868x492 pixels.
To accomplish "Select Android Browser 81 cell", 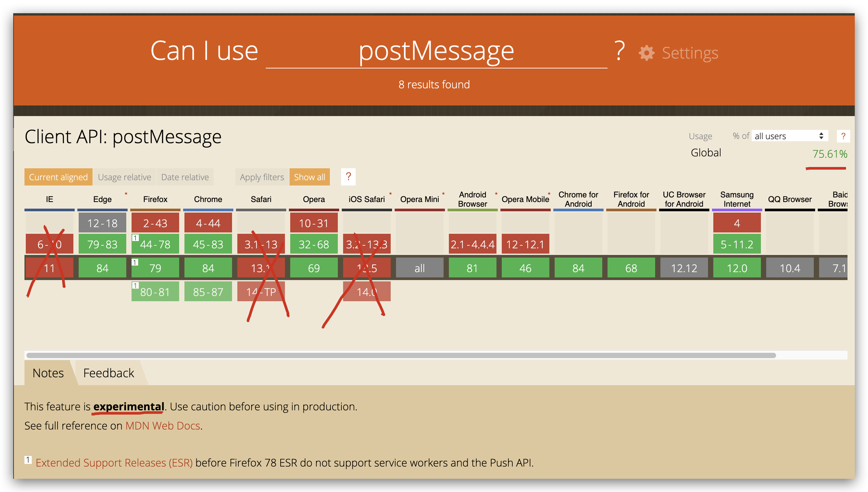I will (x=472, y=268).
